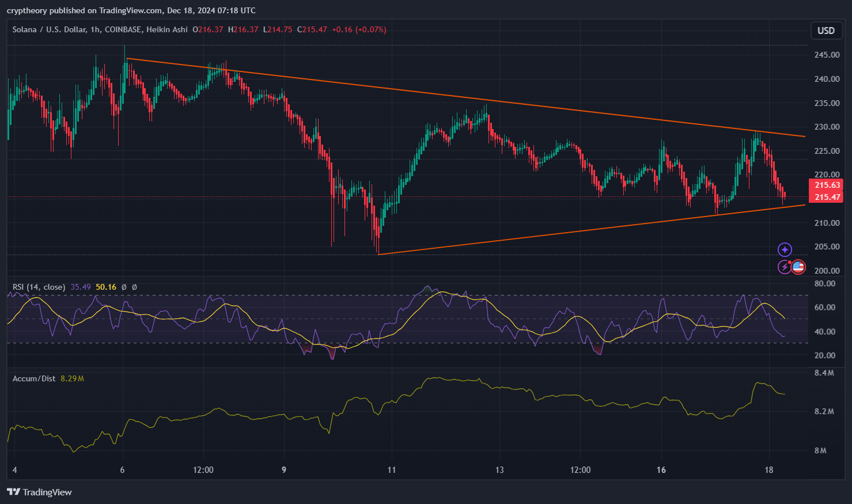This screenshot has width=852, height=504.
Task: Click the 215.63 red price label
Action: click(x=826, y=185)
